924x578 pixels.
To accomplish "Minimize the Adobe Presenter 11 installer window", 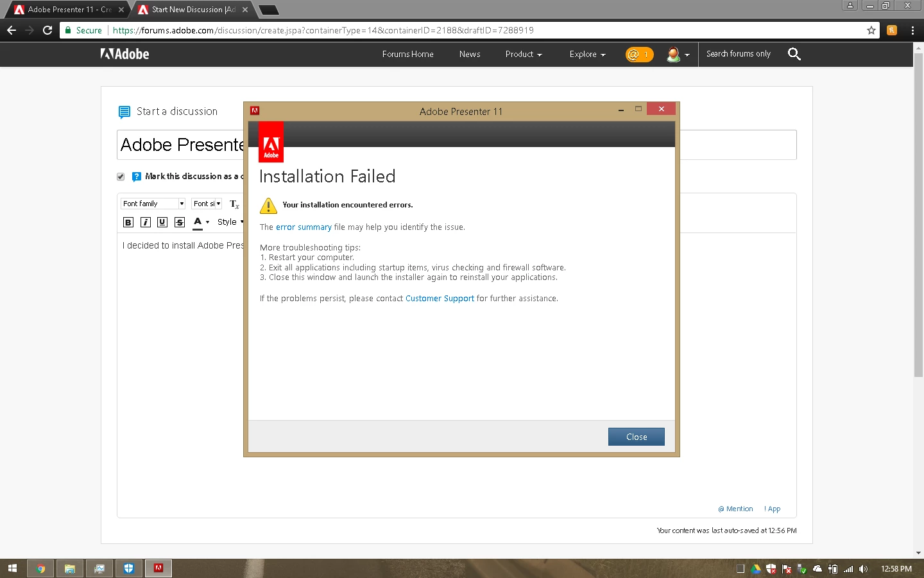I will pyautogui.click(x=621, y=110).
